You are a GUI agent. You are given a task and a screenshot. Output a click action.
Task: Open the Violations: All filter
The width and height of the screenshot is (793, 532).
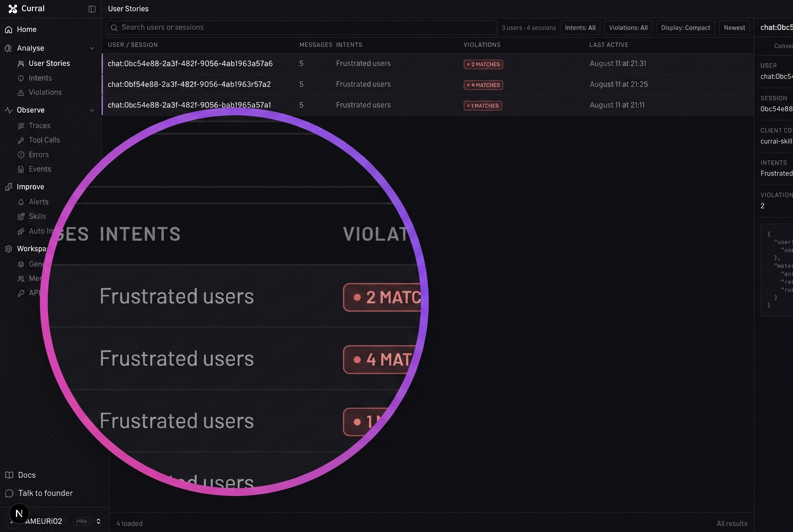click(628, 28)
